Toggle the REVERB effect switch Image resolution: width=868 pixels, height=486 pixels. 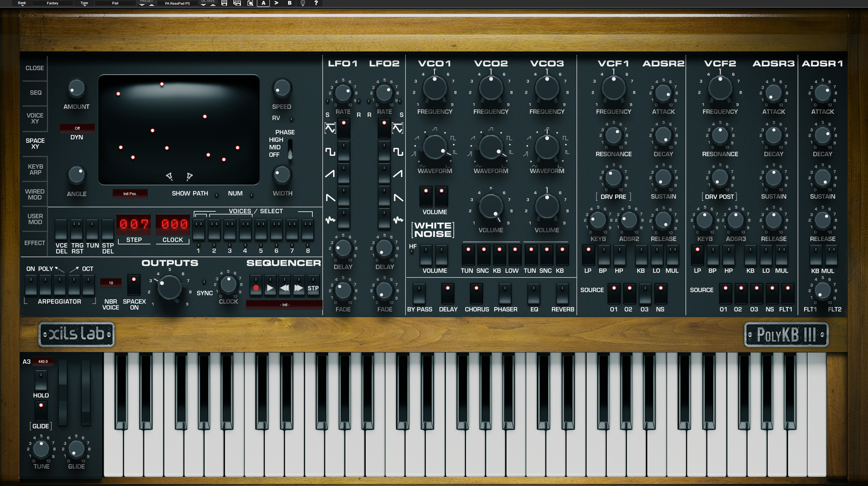(562, 293)
